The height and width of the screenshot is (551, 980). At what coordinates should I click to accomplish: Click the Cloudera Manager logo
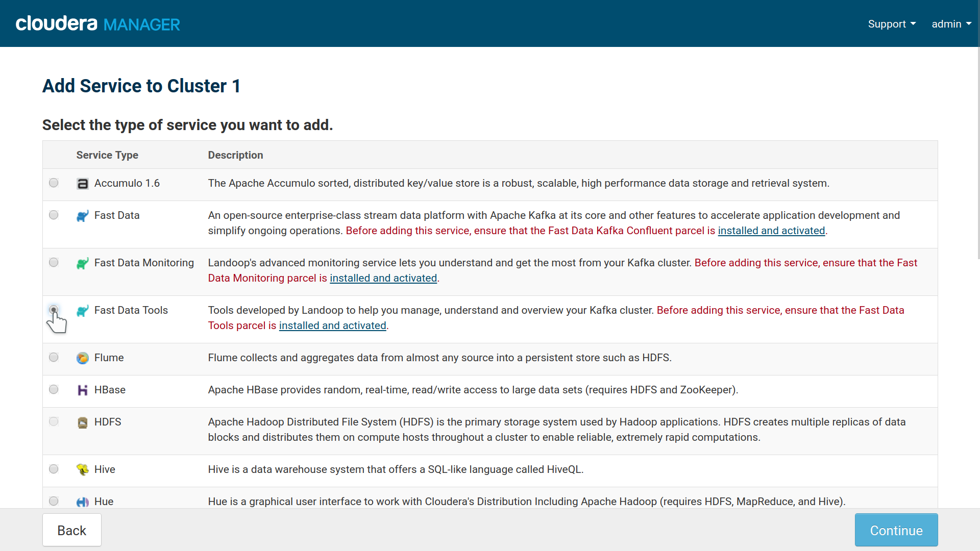click(97, 23)
